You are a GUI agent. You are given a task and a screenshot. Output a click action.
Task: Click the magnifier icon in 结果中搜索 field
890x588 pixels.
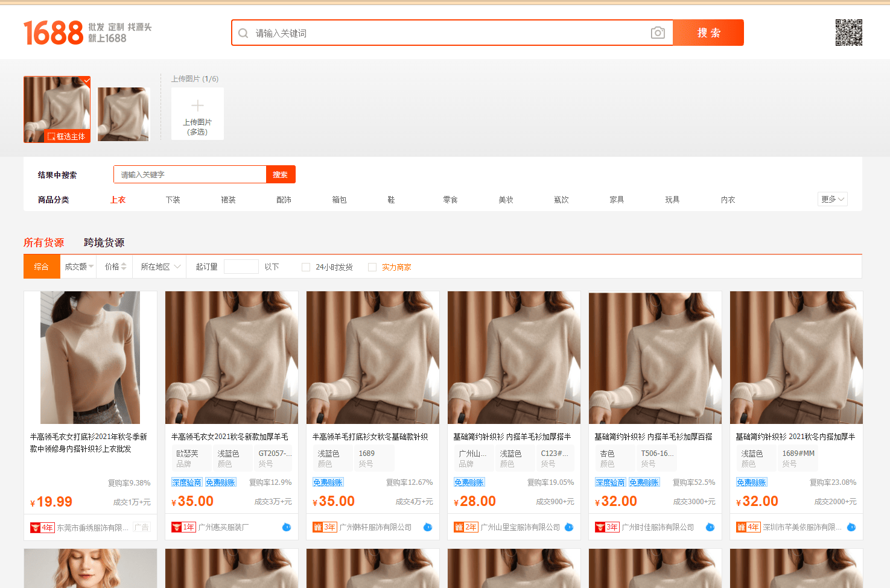281,174
